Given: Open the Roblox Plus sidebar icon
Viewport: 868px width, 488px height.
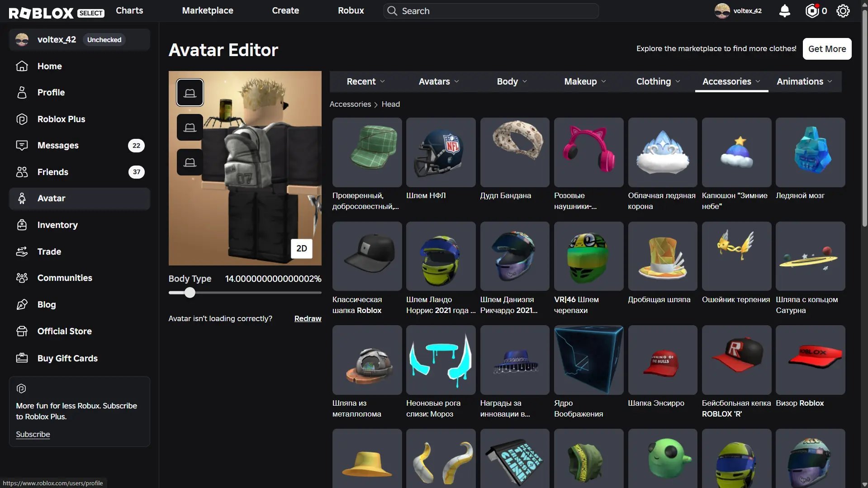Looking at the screenshot, I should click(22, 119).
